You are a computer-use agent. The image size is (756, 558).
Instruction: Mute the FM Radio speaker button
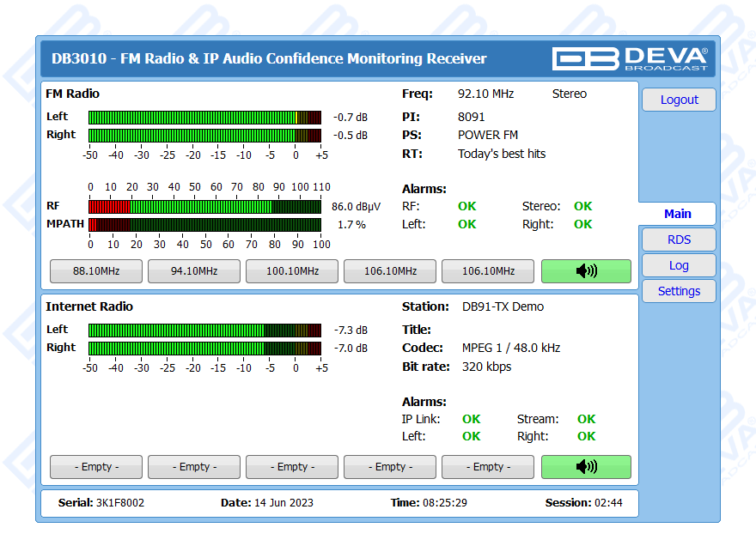click(586, 271)
